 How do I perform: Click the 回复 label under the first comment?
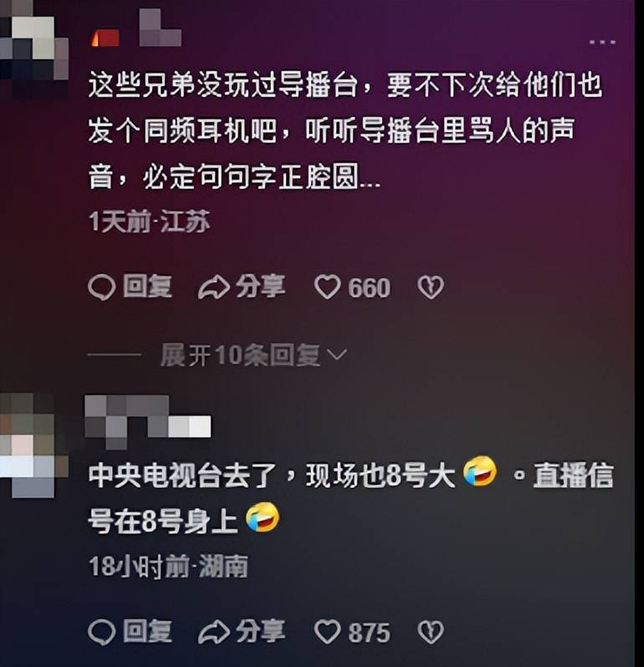pyautogui.click(x=148, y=287)
